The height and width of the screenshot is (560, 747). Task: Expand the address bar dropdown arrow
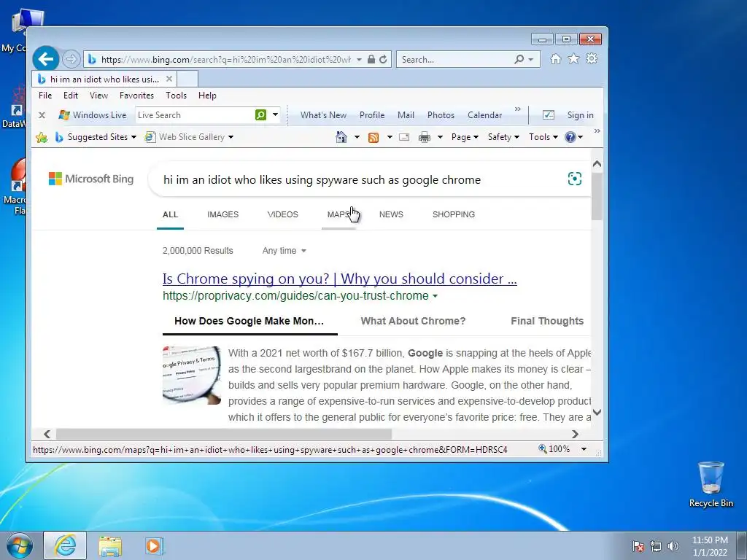(x=359, y=60)
